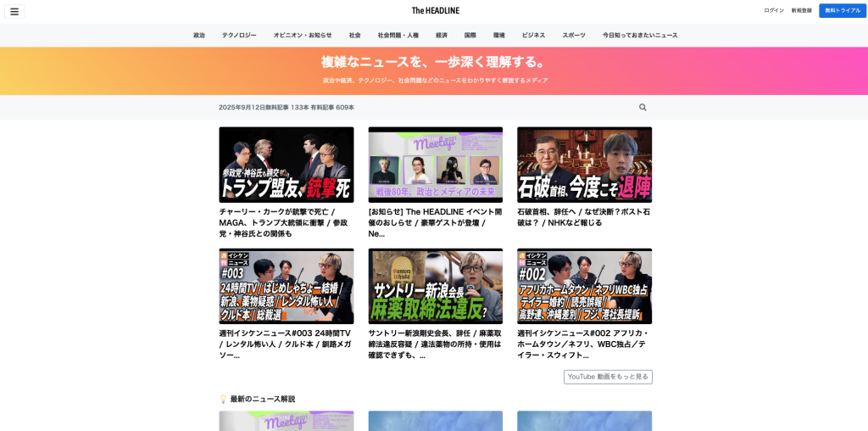Open article title チャーリー・カークが銃撃で死亡

[285, 222]
